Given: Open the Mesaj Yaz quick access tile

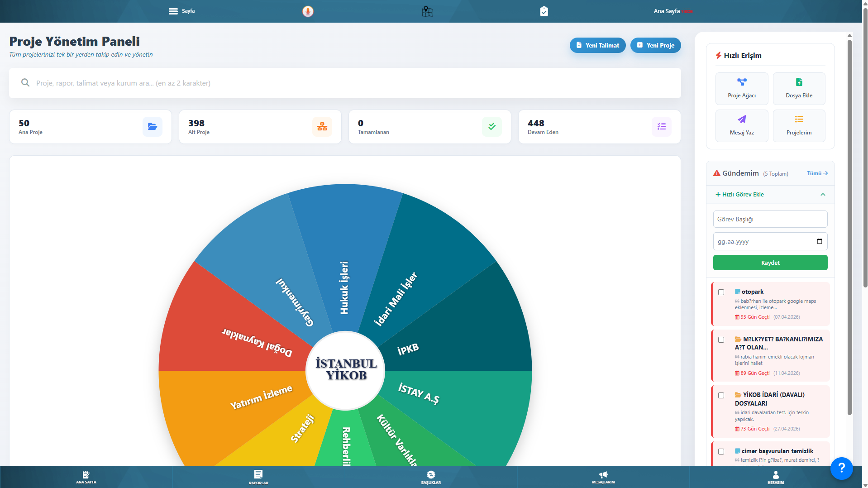Looking at the screenshot, I should tap(742, 125).
